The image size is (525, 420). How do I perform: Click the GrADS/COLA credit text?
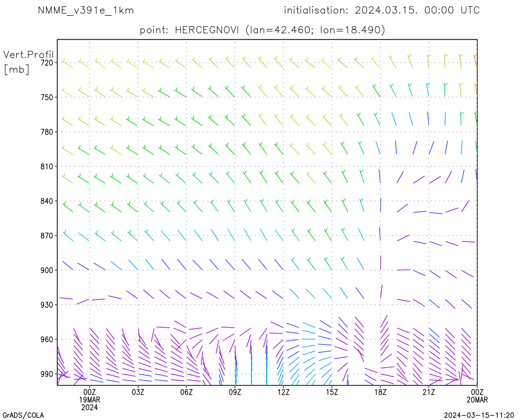point(23,415)
